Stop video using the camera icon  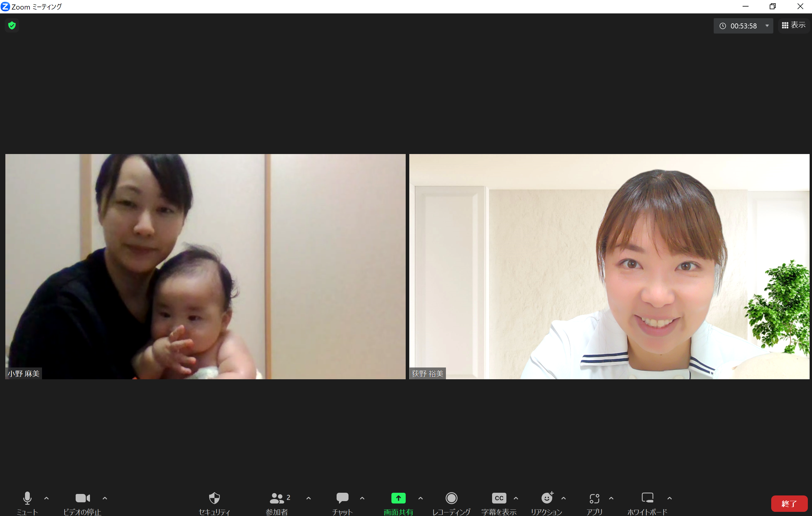(x=83, y=498)
